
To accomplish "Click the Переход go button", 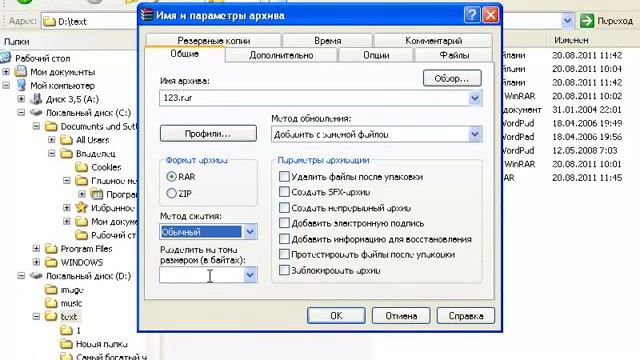I will pyautogui.click(x=607, y=21).
